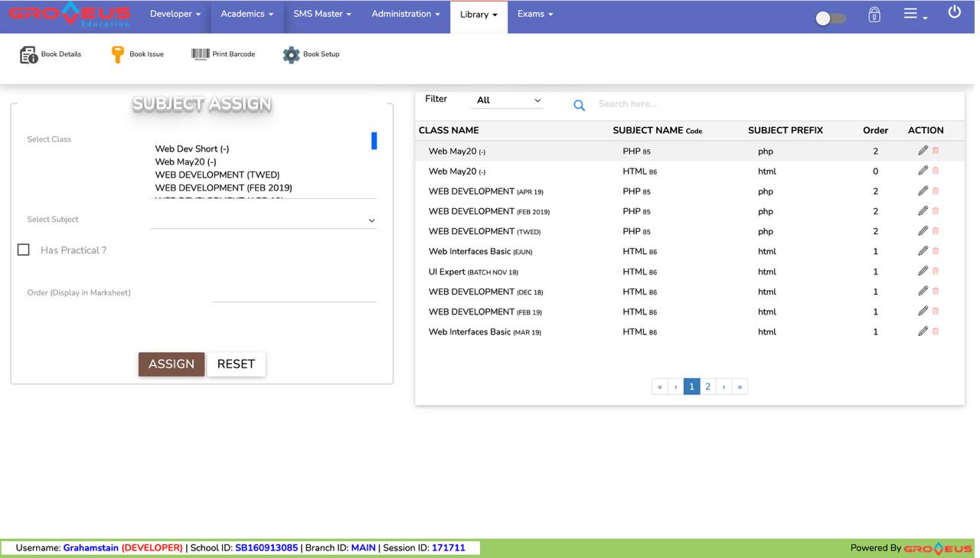Open Print Barcode tool
This screenshot has width=980, height=558.
[201, 54]
